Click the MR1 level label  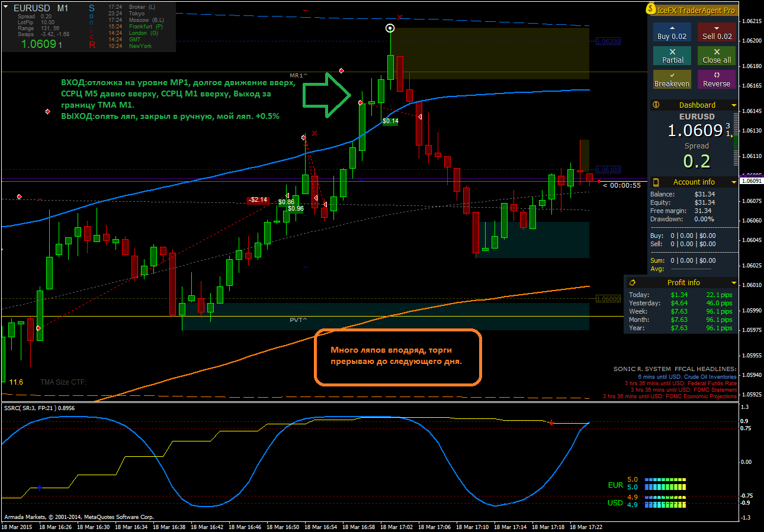298,76
